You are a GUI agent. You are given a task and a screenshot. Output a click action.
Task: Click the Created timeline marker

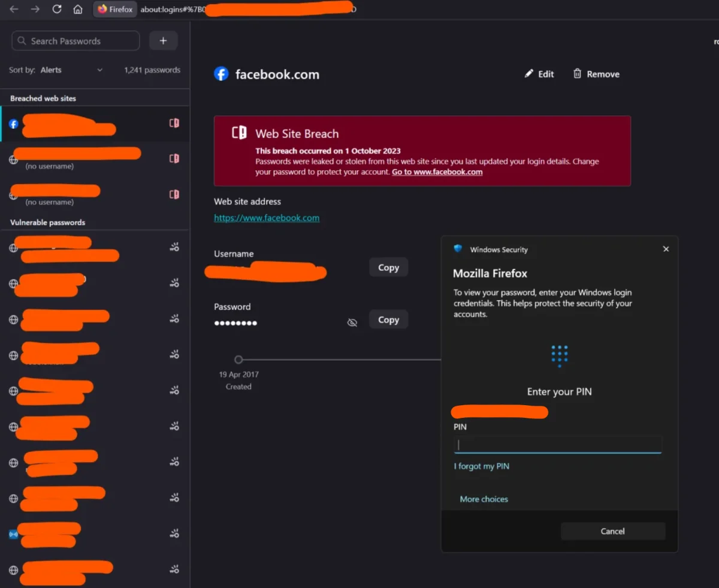click(238, 360)
